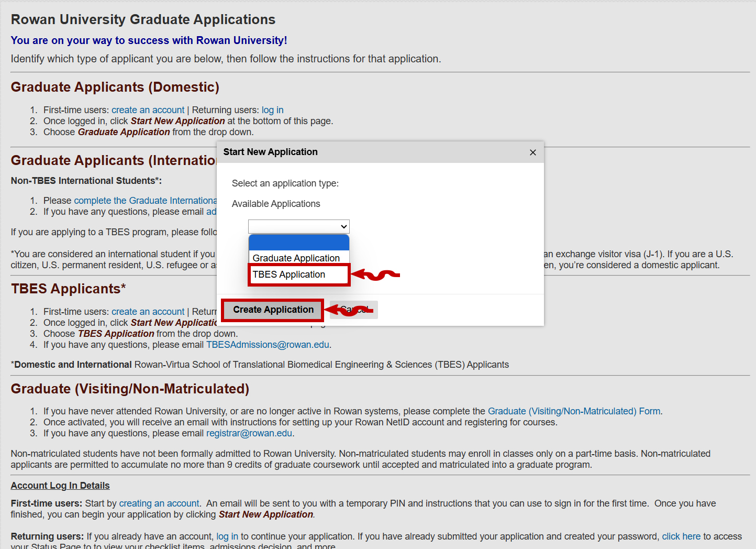Click 'Start New Application' text in First-time users paragraph
Image resolution: width=756 pixels, height=549 pixels.
click(266, 514)
